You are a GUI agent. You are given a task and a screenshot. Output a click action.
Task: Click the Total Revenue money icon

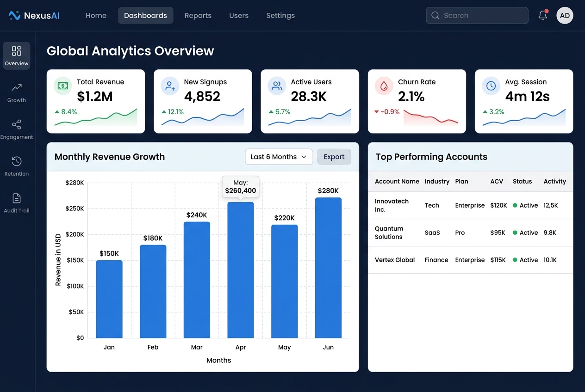tap(63, 86)
